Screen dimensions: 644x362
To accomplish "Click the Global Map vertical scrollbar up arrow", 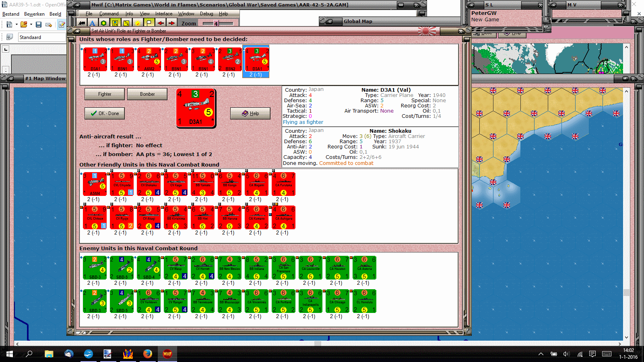I will (x=626, y=47).
